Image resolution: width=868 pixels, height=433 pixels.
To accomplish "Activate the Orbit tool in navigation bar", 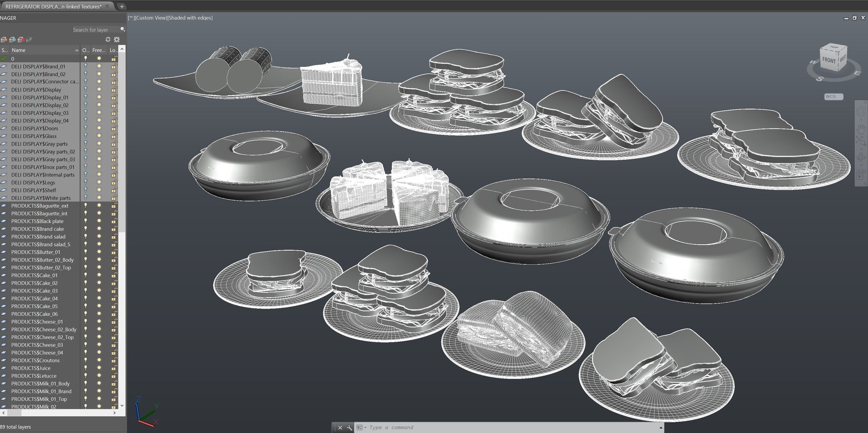I will tap(861, 157).
